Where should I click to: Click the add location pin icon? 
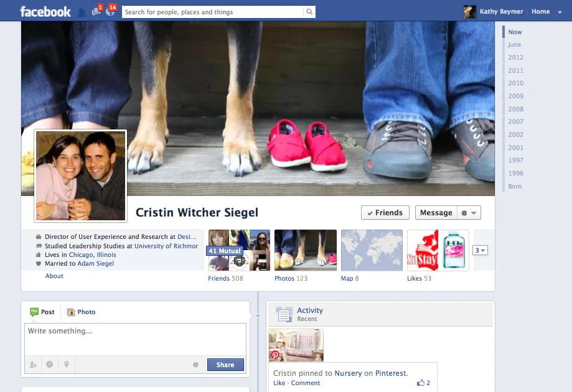[x=66, y=365]
